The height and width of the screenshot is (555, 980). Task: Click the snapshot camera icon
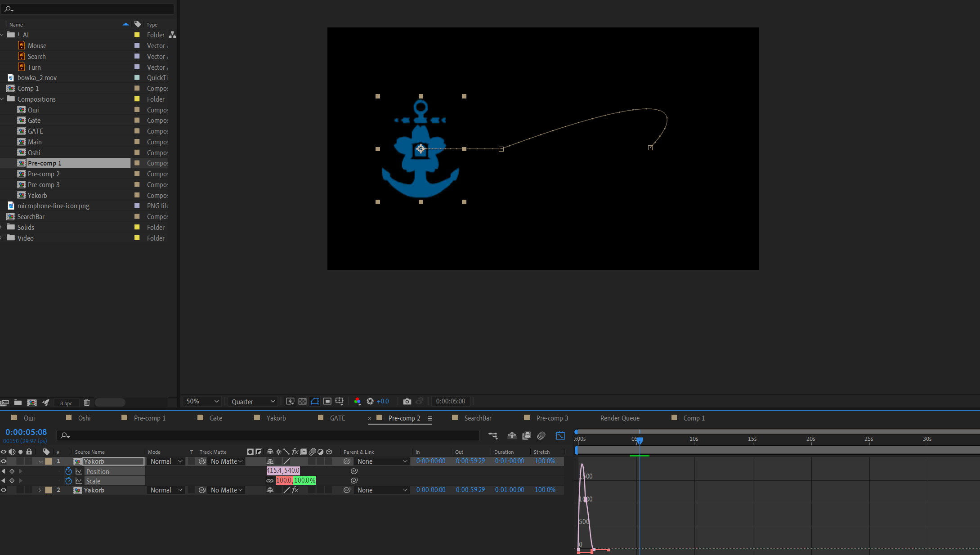[x=407, y=401]
